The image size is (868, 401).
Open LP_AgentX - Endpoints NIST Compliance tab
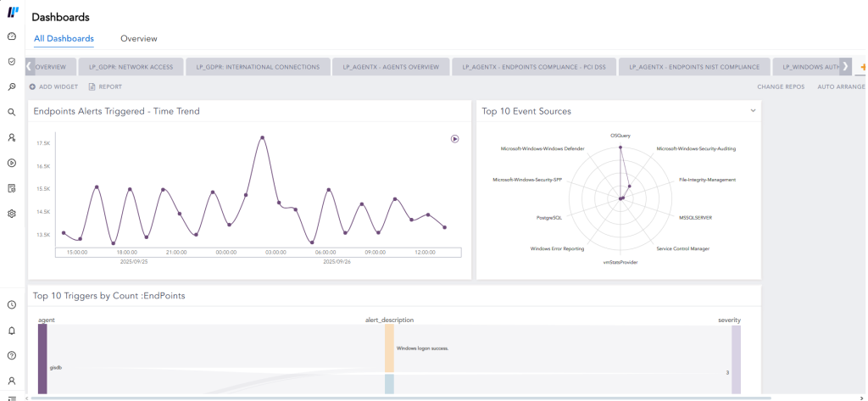click(x=694, y=67)
